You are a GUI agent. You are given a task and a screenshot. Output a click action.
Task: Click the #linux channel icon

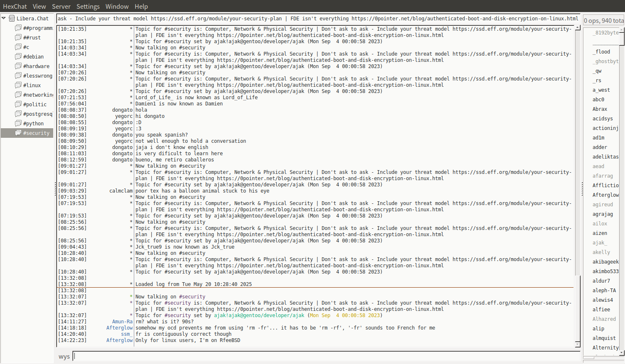coord(18,85)
